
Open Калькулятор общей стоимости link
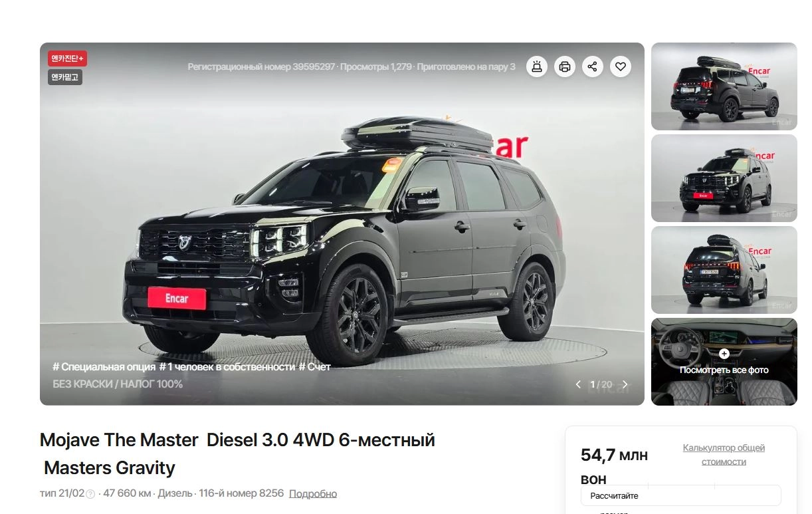click(x=724, y=455)
